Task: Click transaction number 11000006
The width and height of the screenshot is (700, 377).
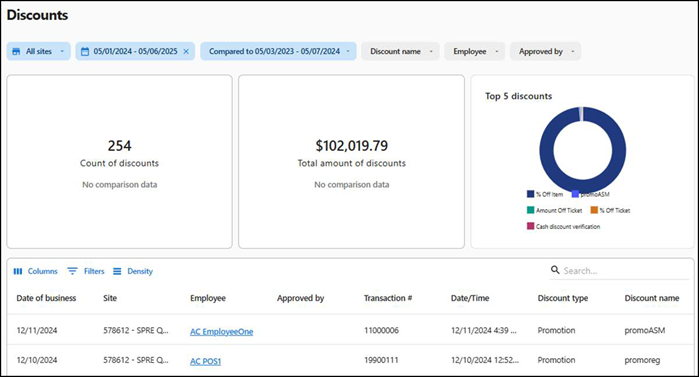Action: (382, 331)
